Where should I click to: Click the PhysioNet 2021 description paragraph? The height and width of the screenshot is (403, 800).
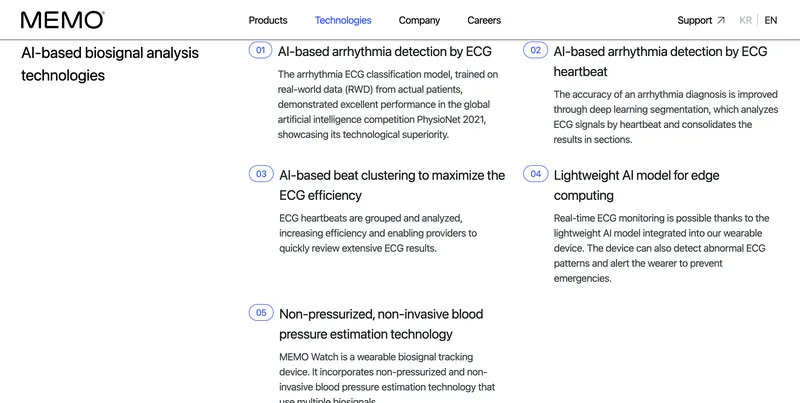click(x=388, y=105)
